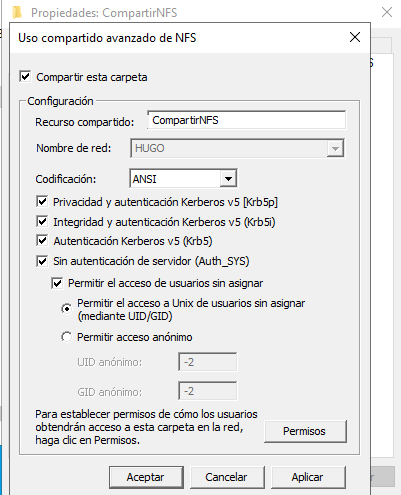Confirm with the Aceptar button
Image resolution: width=401 pixels, height=495 pixels.
tap(146, 477)
